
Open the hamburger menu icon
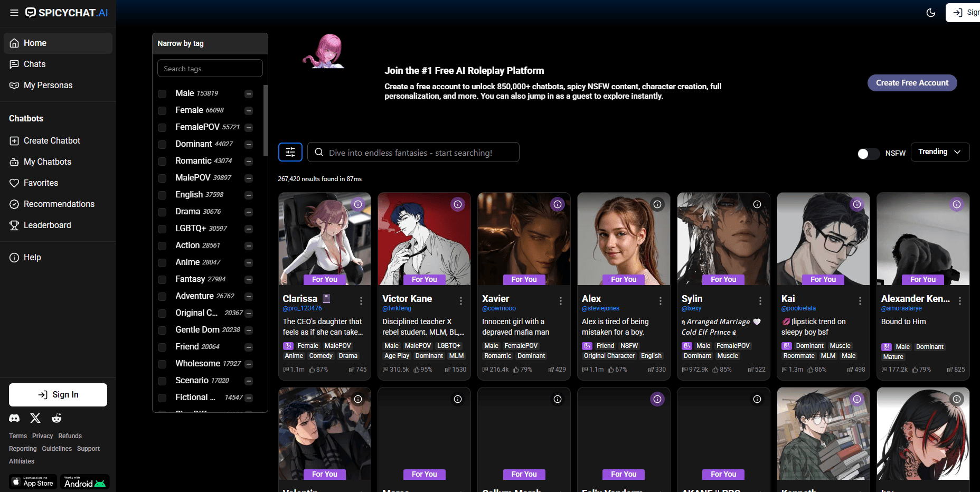click(x=14, y=13)
